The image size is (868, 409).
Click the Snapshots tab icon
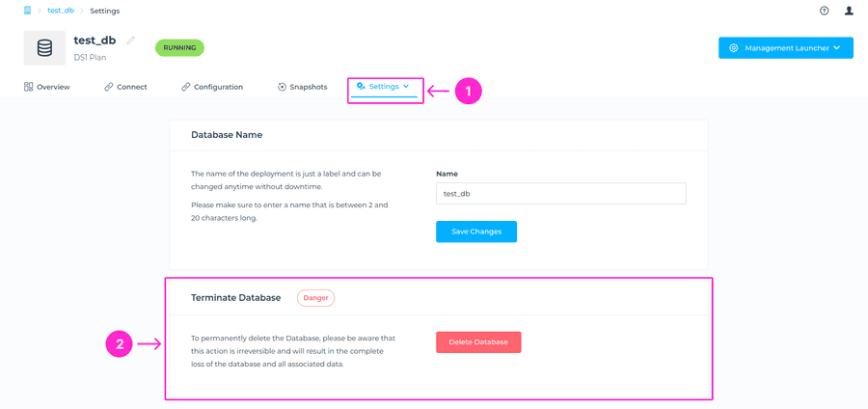(282, 87)
